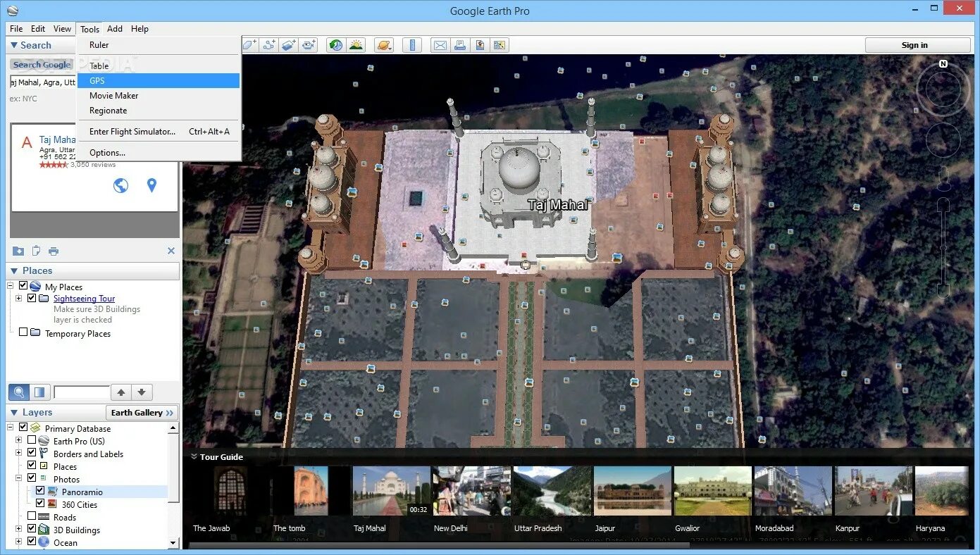This screenshot has height=555, width=980.
Task: Click the Google Earth title bar icon
Action: 13,11
